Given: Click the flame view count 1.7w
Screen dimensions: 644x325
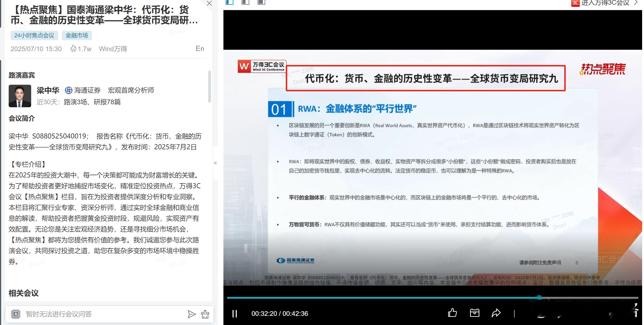Looking at the screenshot, I should tap(81, 49).
